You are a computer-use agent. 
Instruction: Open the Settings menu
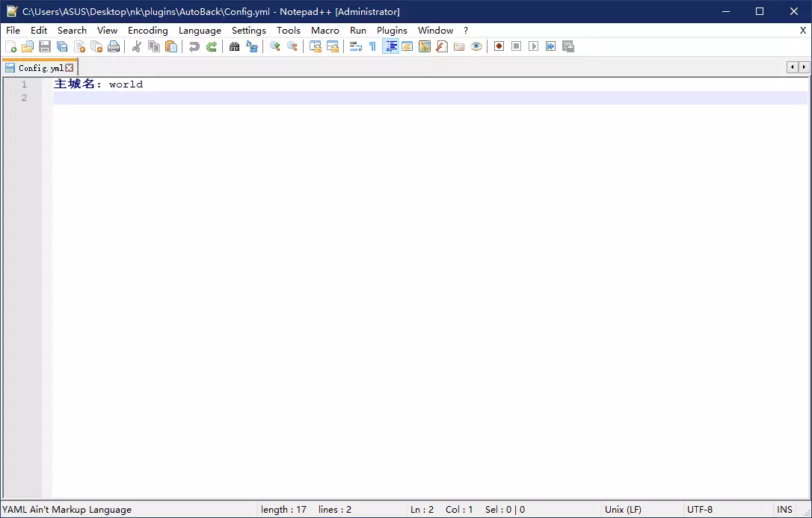point(248,31)
